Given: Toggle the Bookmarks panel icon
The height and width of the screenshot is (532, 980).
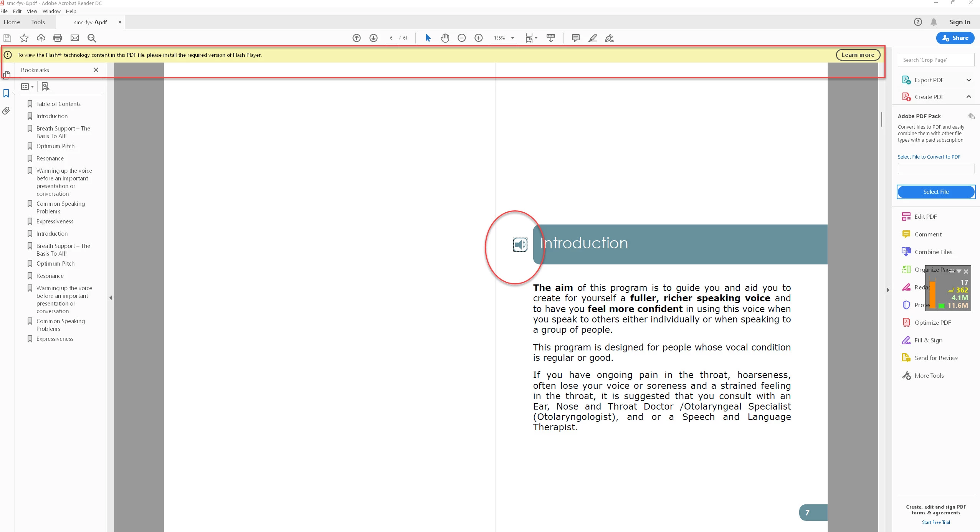Looking at the screenshot, I should click(6, 93).
